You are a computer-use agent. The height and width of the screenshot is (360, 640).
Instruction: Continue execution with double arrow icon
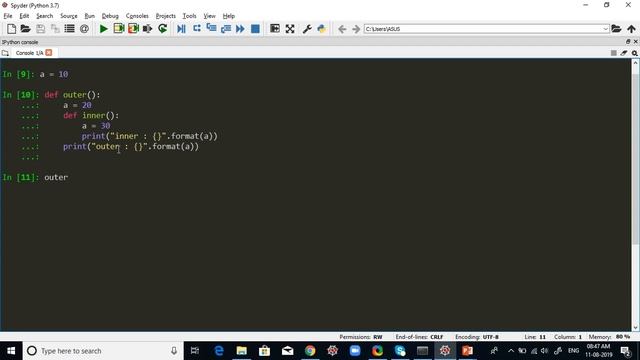click(240, 29)
